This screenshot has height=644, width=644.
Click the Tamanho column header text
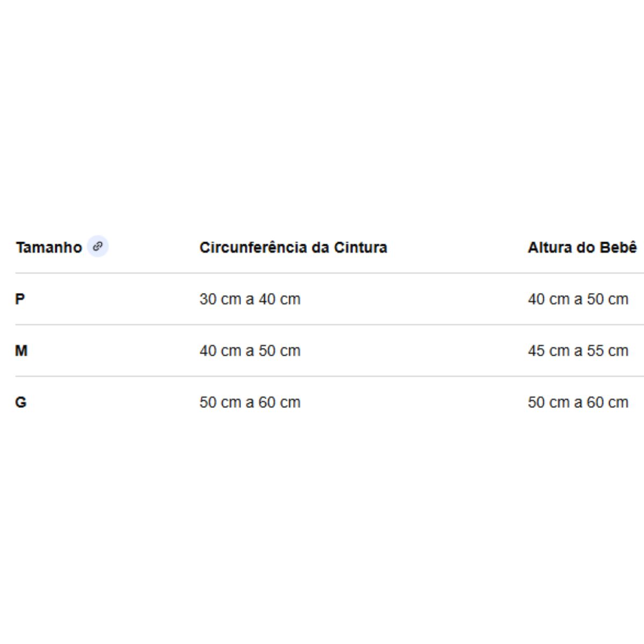pyautogui.click(x=48, y=247)
